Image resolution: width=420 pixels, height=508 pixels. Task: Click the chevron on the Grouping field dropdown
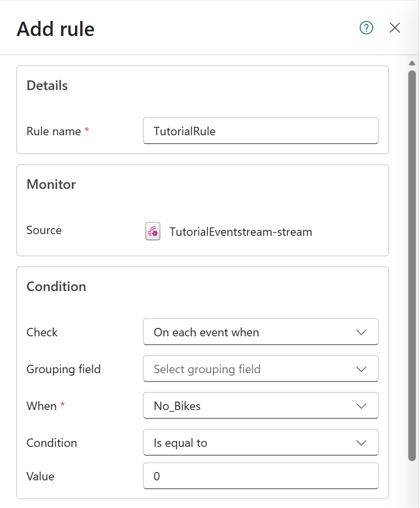point(361,369)
